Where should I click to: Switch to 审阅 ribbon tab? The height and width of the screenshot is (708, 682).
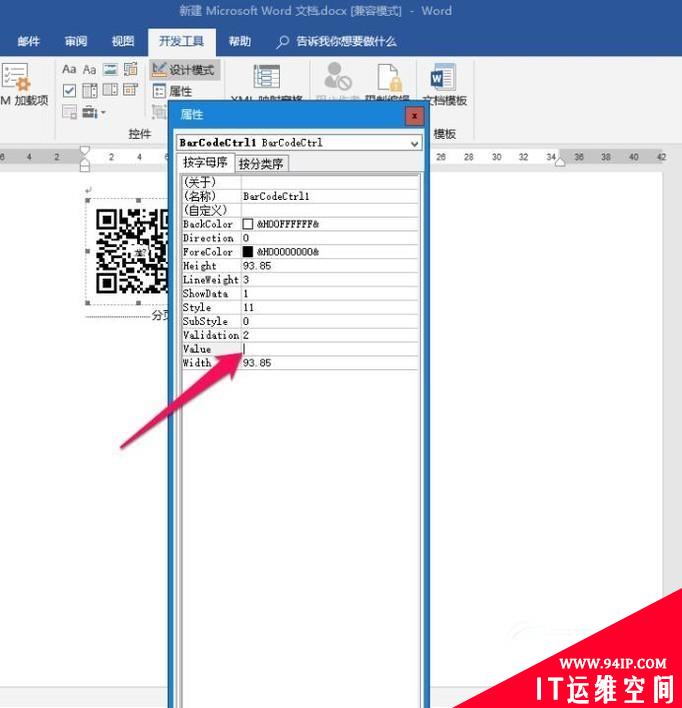pyautogui.click(x=76, y=42)
